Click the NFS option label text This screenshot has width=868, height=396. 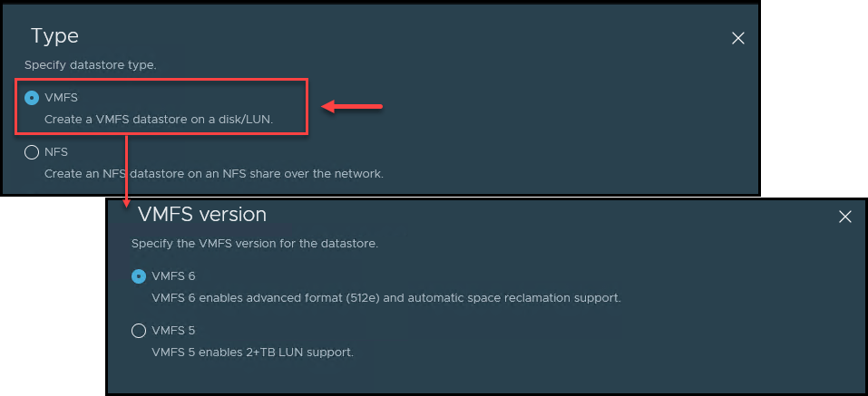click(x=56, y=152)
